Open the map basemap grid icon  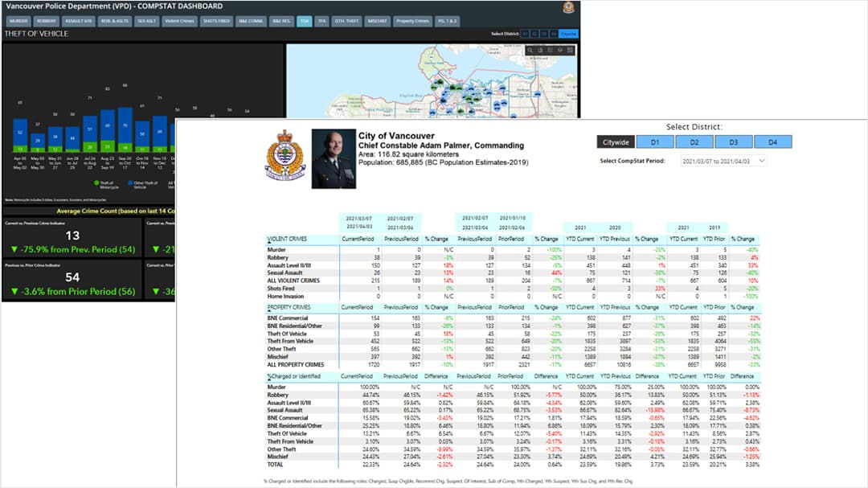(569, 49)
